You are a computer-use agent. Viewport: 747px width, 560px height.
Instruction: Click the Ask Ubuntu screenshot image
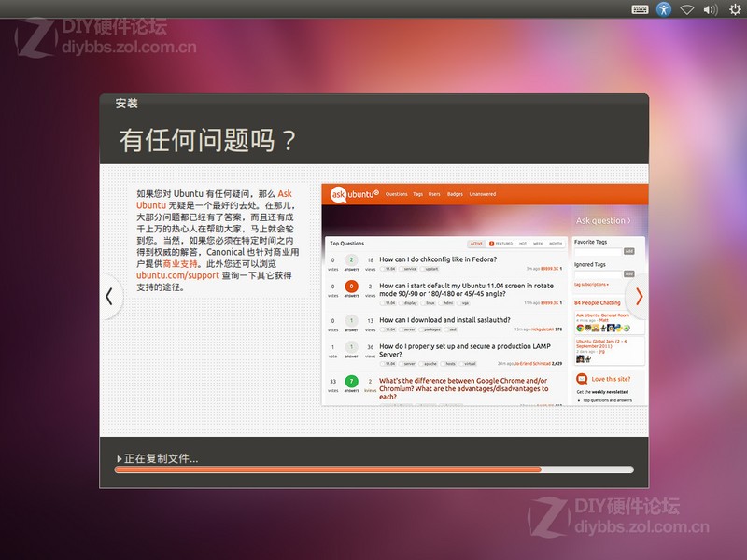(x=485, y=295)
